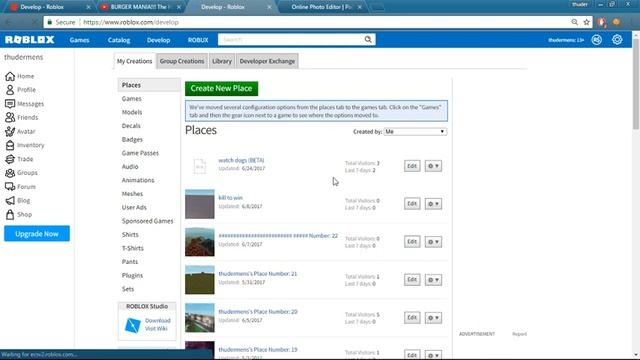Edit the kill to win place
The image size is (640, 360).
(412, 204)
